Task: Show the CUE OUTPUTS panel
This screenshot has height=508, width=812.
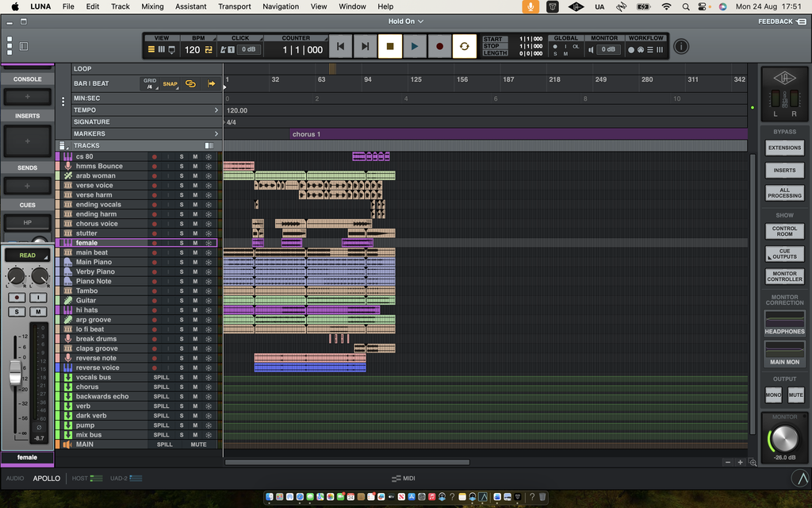Action: coord(784,254)
